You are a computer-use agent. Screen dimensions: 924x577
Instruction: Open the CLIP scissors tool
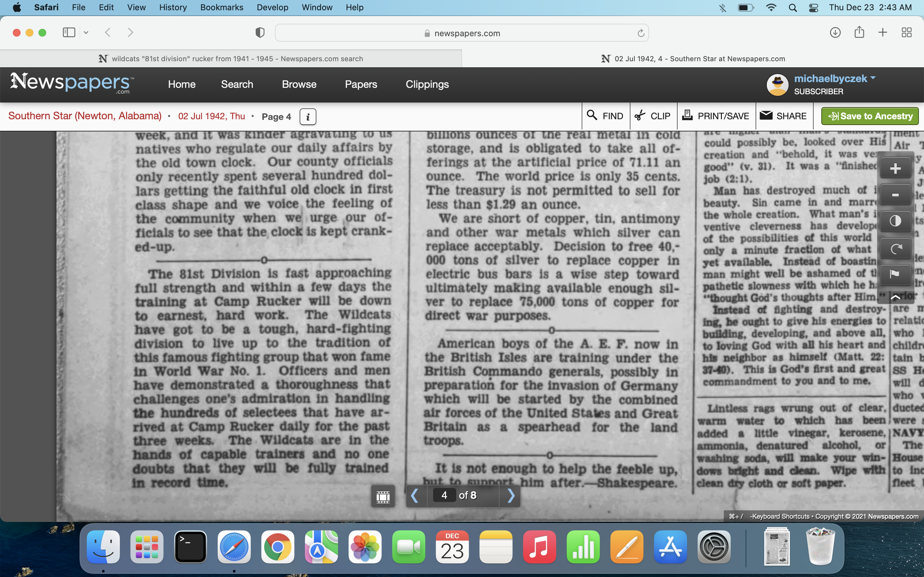coord(653,116)
